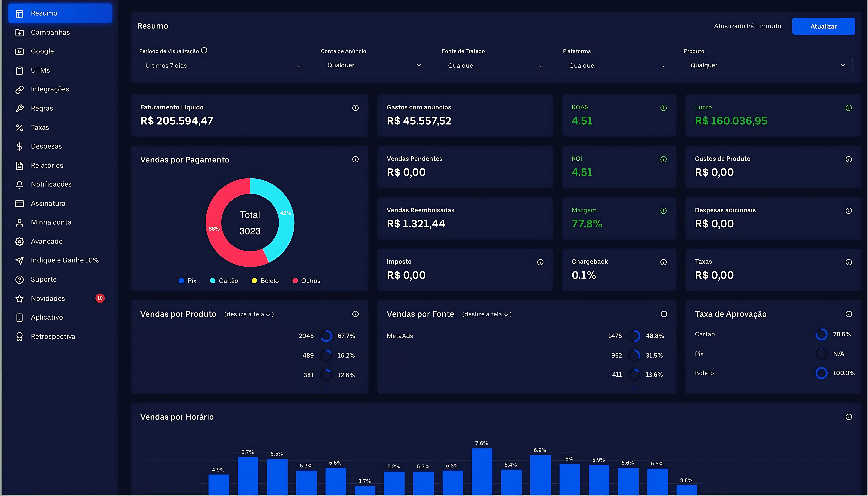Go to the Minha conta section
Screen dimensions: 868x496
coord(51,222)
